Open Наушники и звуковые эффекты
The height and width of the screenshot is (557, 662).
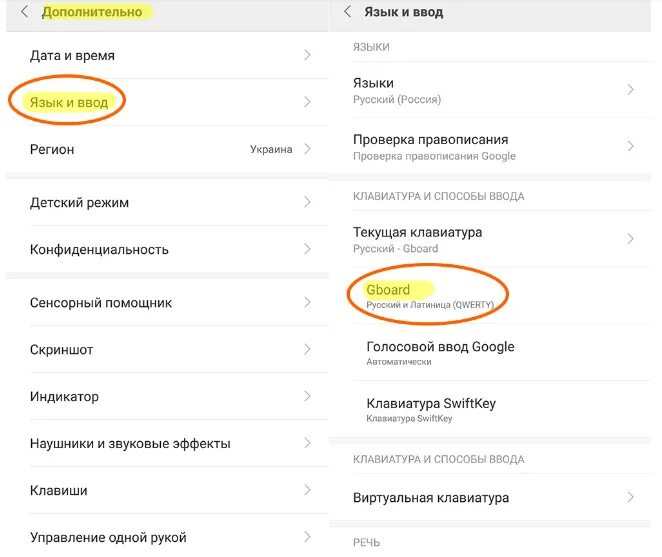pos(130,444)
